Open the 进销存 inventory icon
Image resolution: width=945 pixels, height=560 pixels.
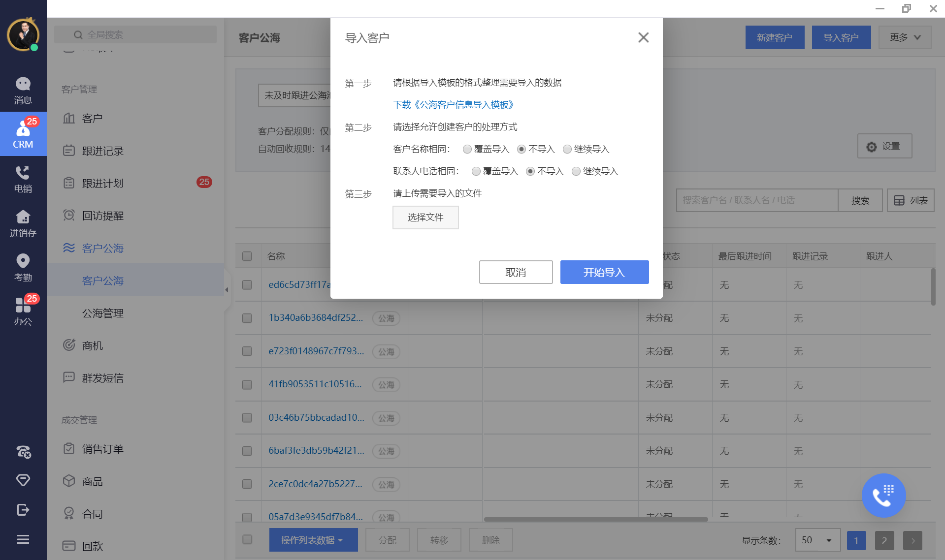pyautogui.click(x=23, y=223)
